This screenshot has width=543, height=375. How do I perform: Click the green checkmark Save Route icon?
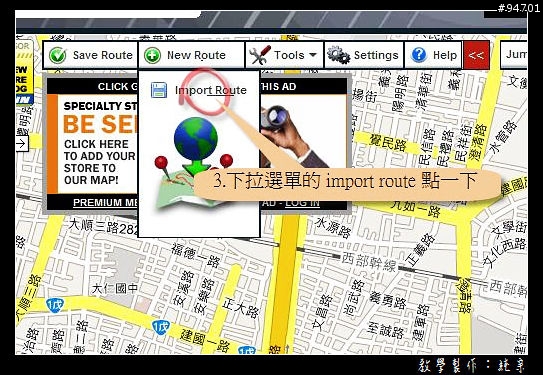pyautogui.click(x=57, y=55)
